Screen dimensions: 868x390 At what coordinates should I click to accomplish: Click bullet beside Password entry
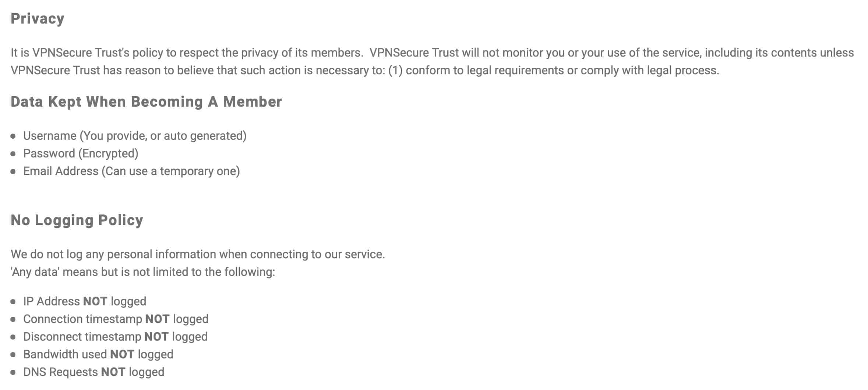click(x=13, y=154)
